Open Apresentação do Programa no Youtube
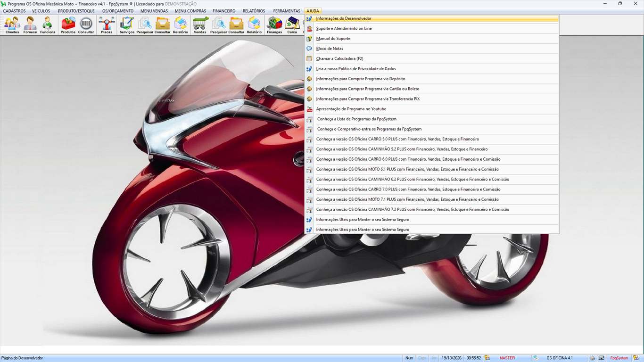This screenshot has height=362, width=644. click(x=432, y=109)
